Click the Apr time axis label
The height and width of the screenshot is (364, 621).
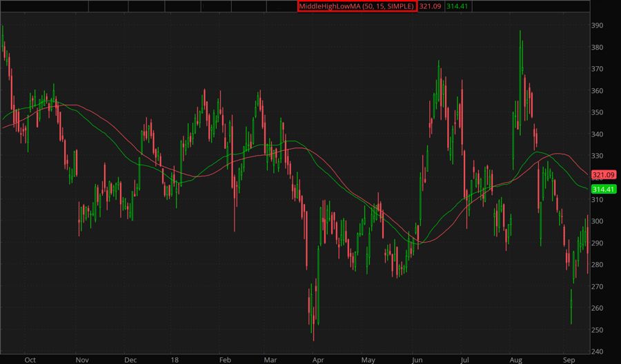318,359
